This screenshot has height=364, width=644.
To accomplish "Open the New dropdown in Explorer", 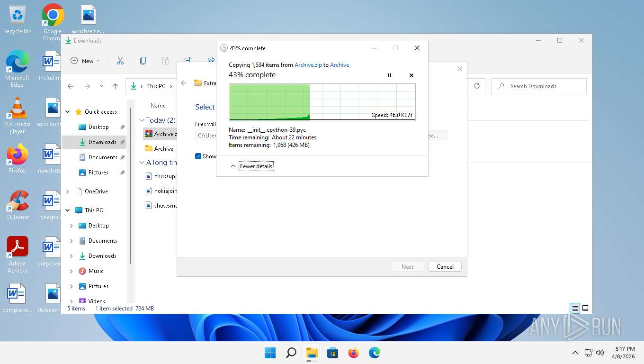I will tap(85, 61).
